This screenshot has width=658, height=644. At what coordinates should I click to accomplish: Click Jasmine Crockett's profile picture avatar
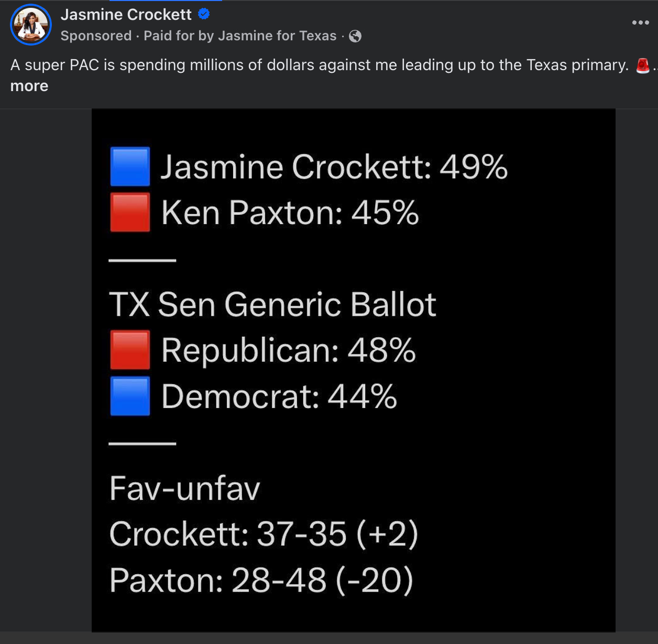[31, 25]
